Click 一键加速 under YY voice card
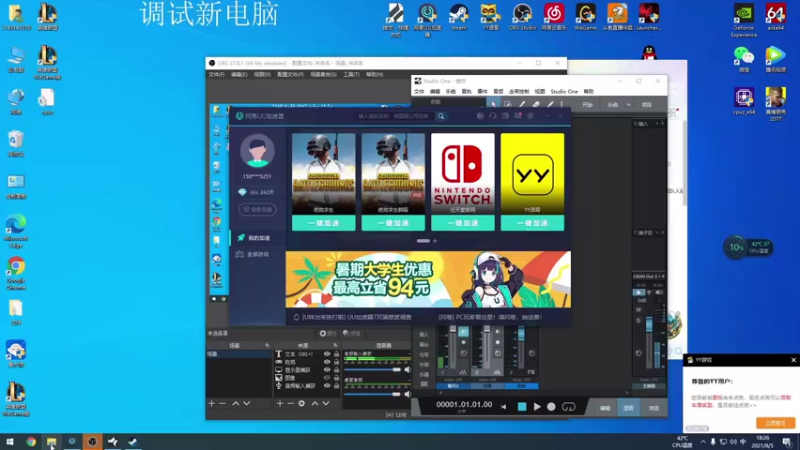The width and height of the screenshot is (800, 450). coord(532,223)
